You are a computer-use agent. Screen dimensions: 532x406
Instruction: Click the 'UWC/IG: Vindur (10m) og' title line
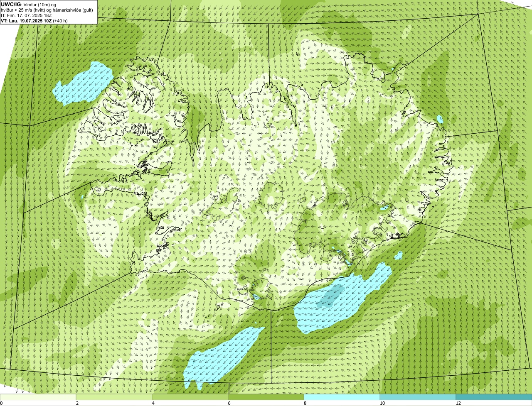pos(28,5)
